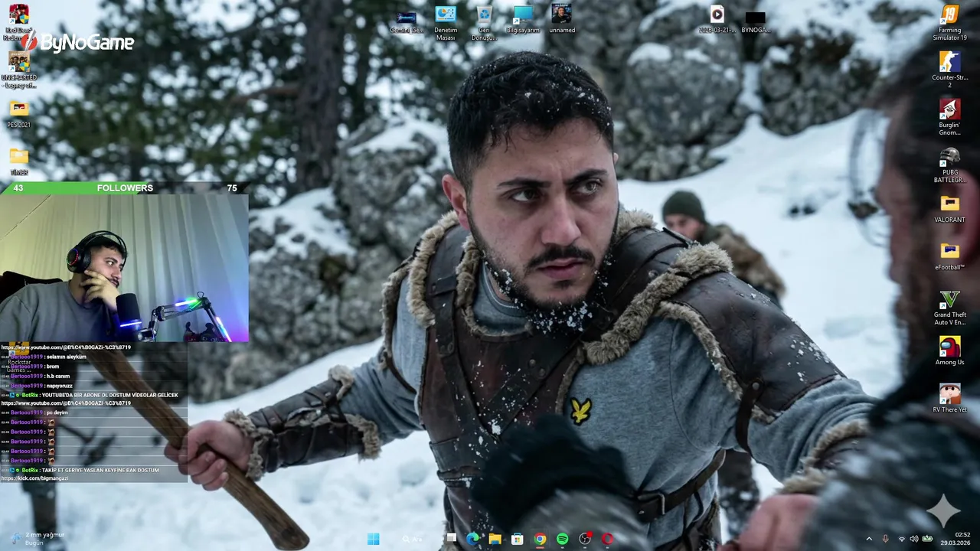Image resolution: width=980 pixels, height=551 pixels.
Task: Open Microsoft Edge in the taskbar
Action: point(472,539)
